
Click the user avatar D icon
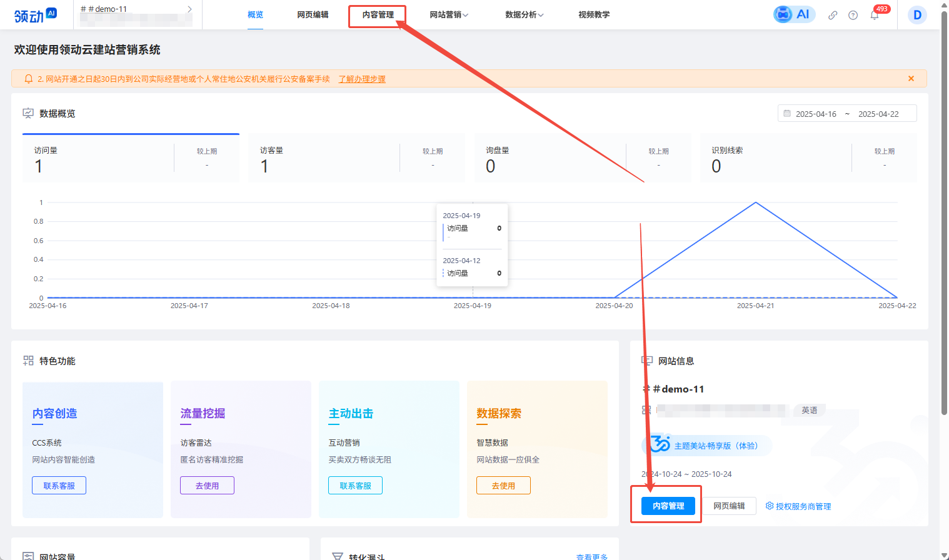pyautogui.click(x=917, y=15)
